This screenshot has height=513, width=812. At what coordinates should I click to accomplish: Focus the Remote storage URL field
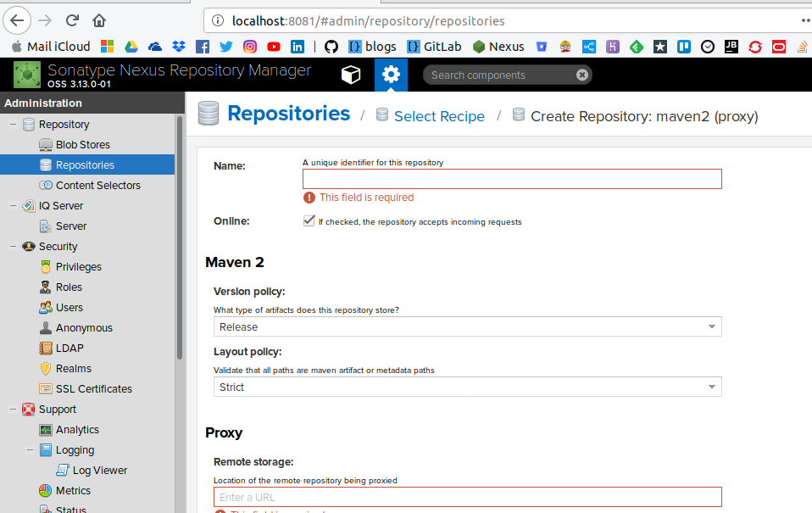point(468,497)
